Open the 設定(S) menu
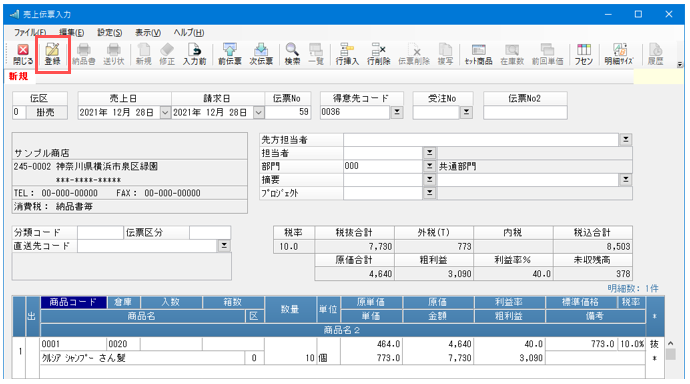This screenshot has height=384, width=690. (x=110, y=33)
